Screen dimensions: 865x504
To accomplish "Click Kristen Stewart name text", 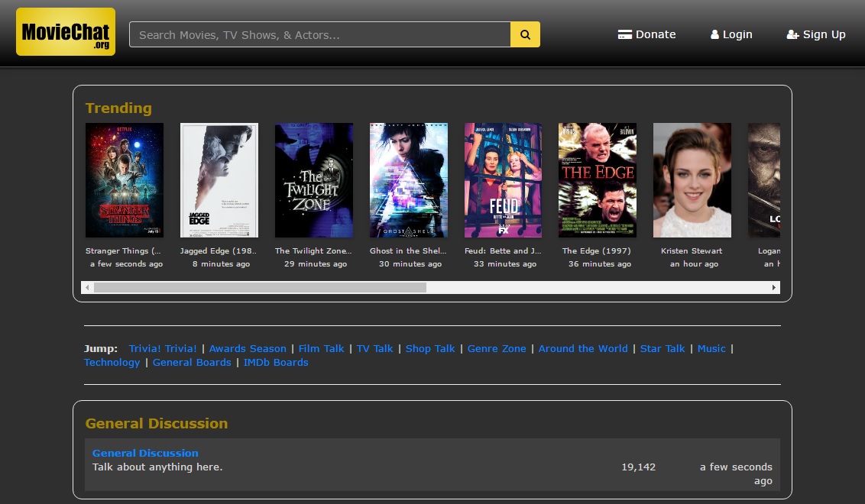I will click(x=692, y=251).
